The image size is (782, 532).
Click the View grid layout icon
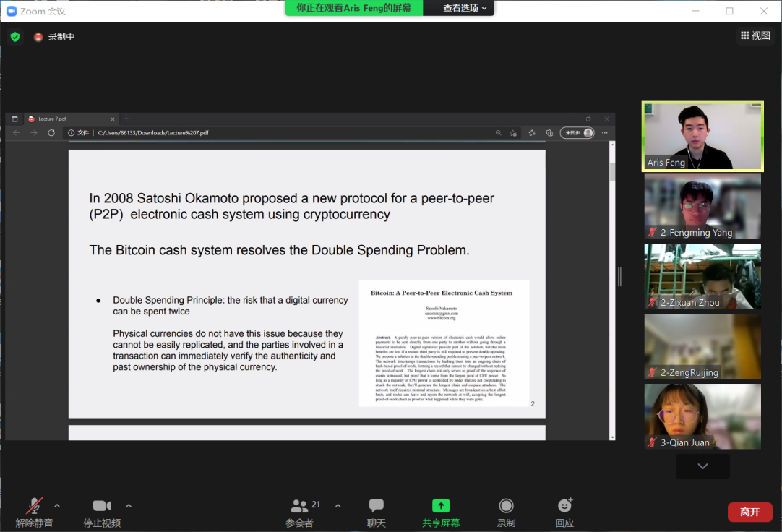pyautogui.click(x=745, y=35)
